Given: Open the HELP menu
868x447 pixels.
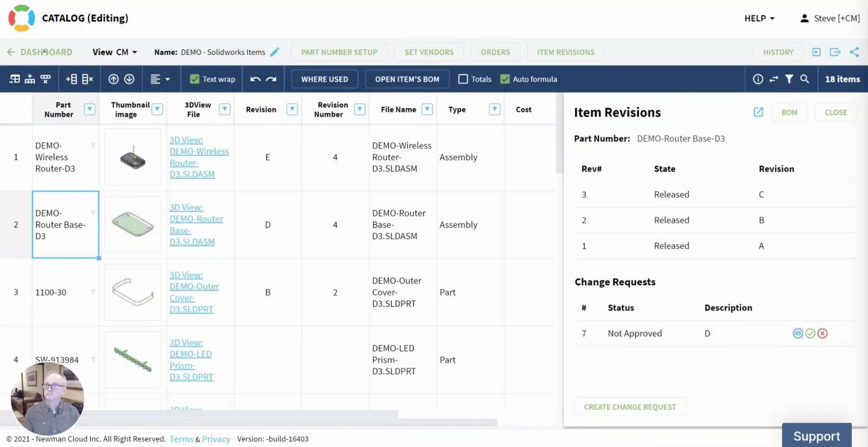Looking at the screenshot, I should 759,18.
